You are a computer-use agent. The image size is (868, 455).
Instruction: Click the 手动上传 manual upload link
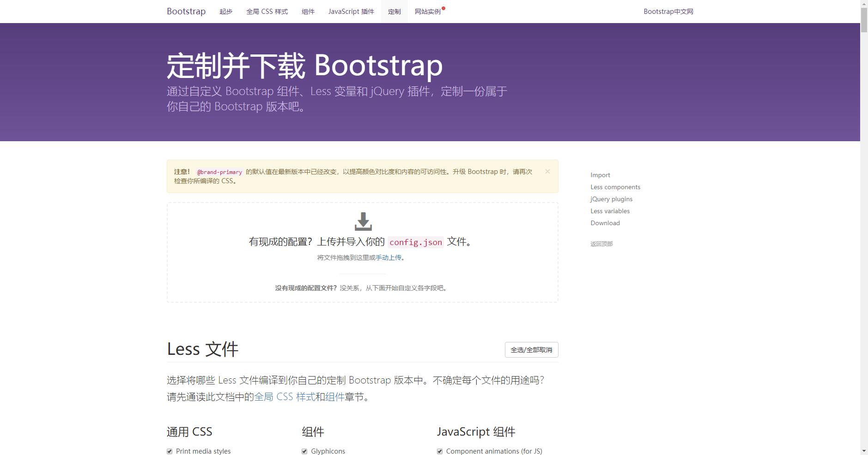tap(388, 257)
